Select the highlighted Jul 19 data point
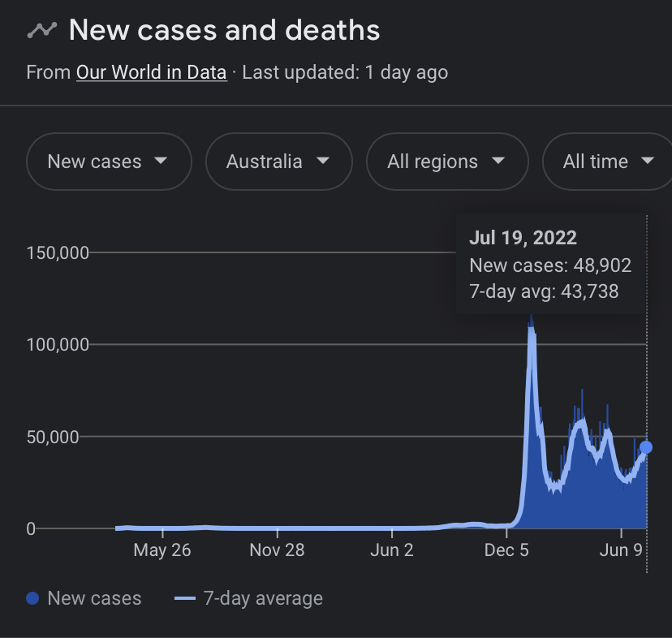672x638 pixels. (x=646, y=447)
